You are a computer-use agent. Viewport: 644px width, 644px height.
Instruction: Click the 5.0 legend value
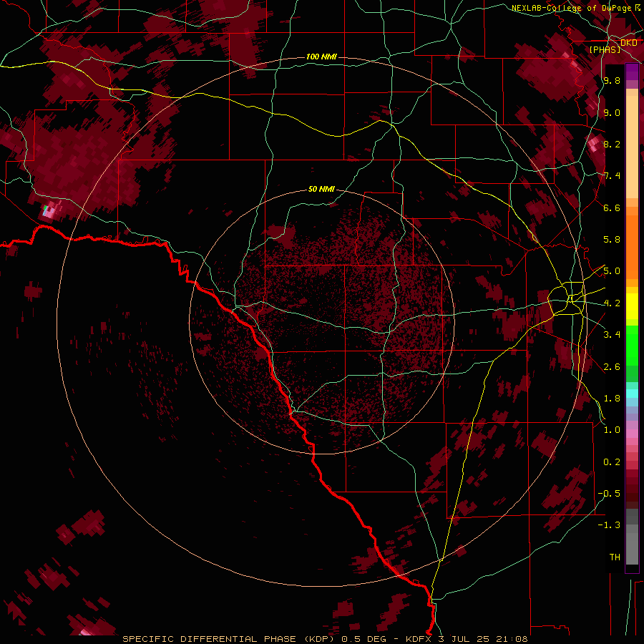pos(612,271)
